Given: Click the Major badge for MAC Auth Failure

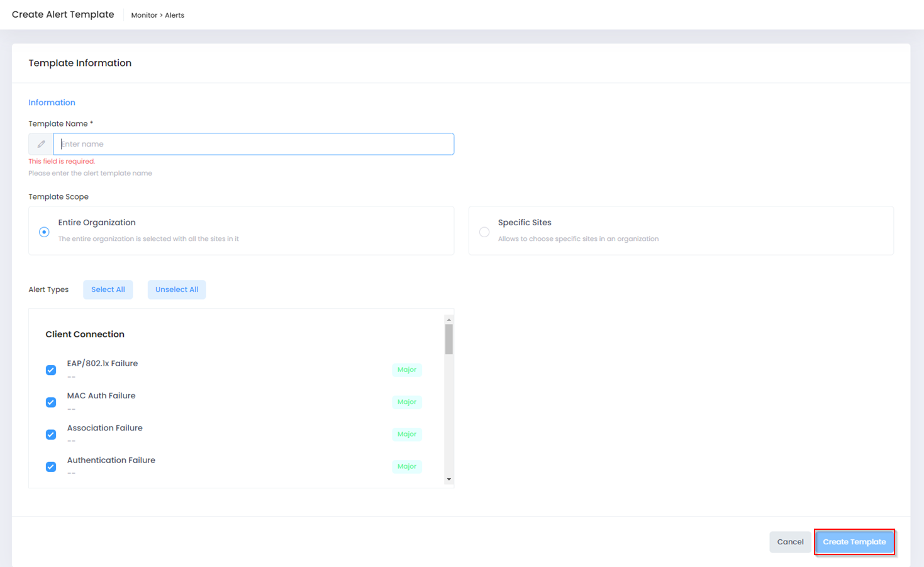Looking at the screenshot, I should click(407, 402).
